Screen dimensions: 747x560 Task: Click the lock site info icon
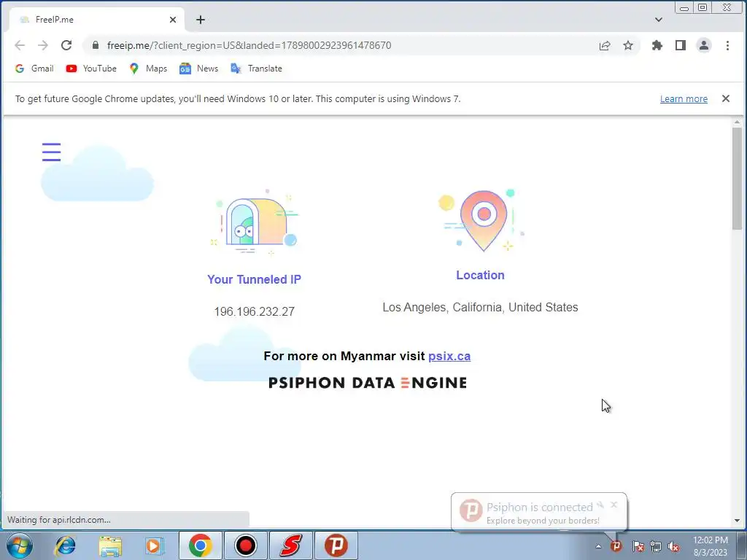(96, 45)
